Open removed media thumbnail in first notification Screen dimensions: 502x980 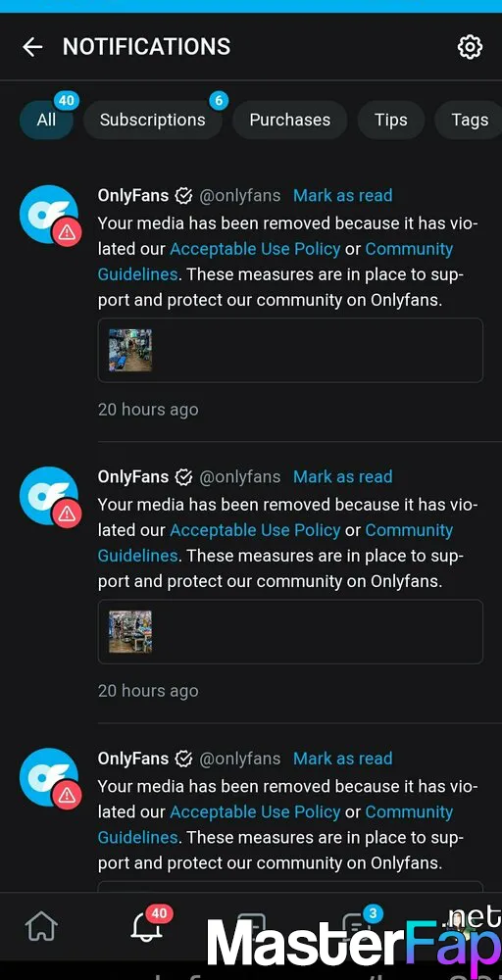click(x=130, y=351)
